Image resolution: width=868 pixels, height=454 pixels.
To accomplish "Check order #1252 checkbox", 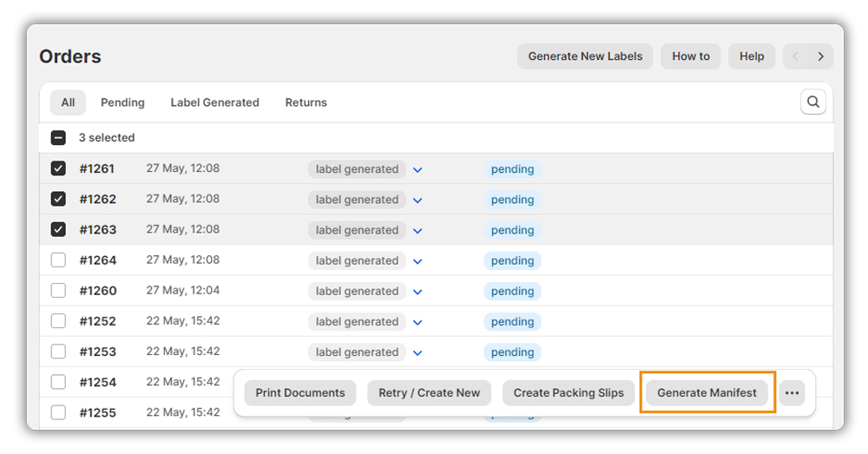I will click(x=58, y=320).
